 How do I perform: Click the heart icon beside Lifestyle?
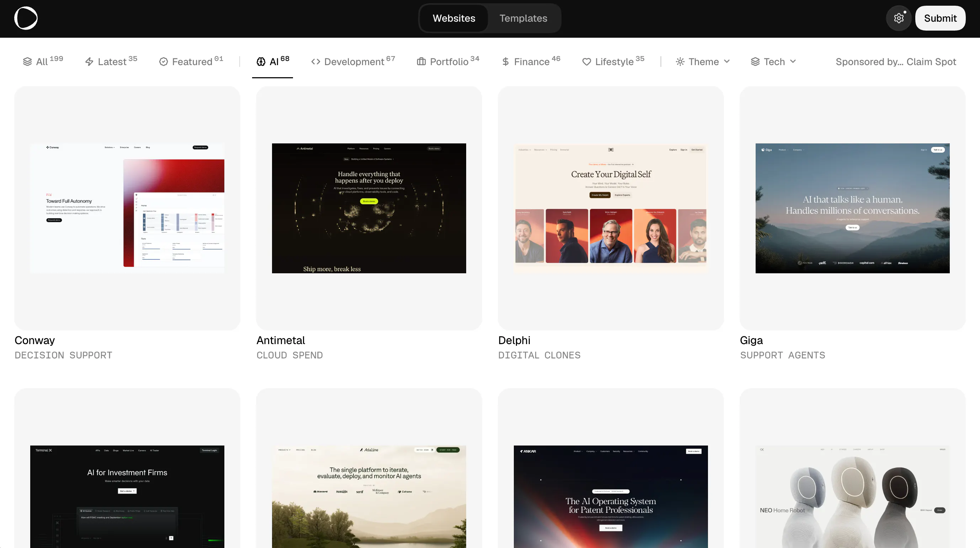pyautogui.click(x=587, y=62)
